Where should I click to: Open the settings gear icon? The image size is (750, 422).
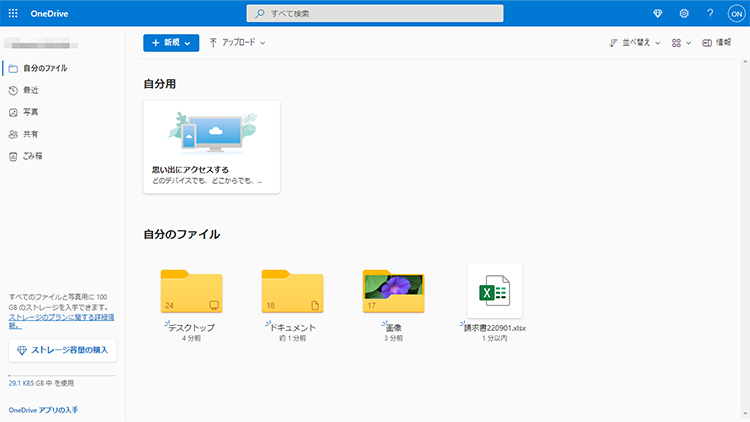(684, 13)
